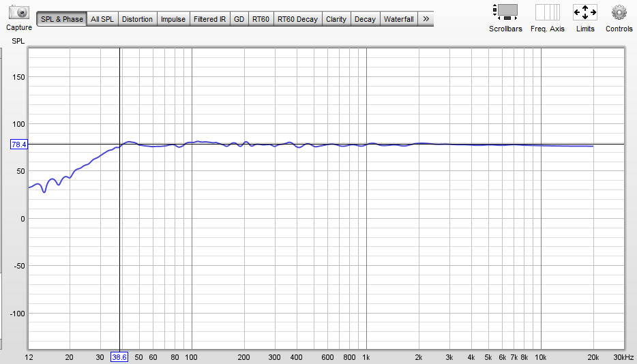Screen dimensions: 637x364
Task: Open the Clarity tab
Action: click(336, 19)
